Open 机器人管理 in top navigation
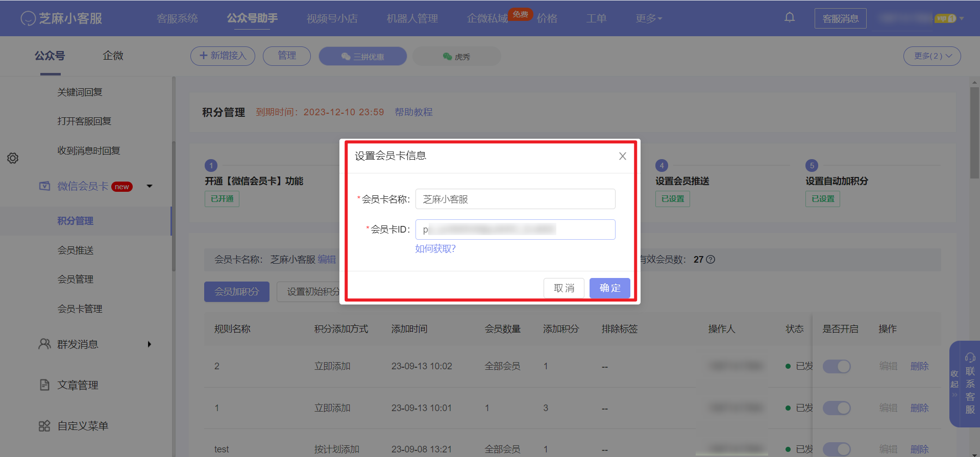Screen dimensions: 980x457 point(412,18)
